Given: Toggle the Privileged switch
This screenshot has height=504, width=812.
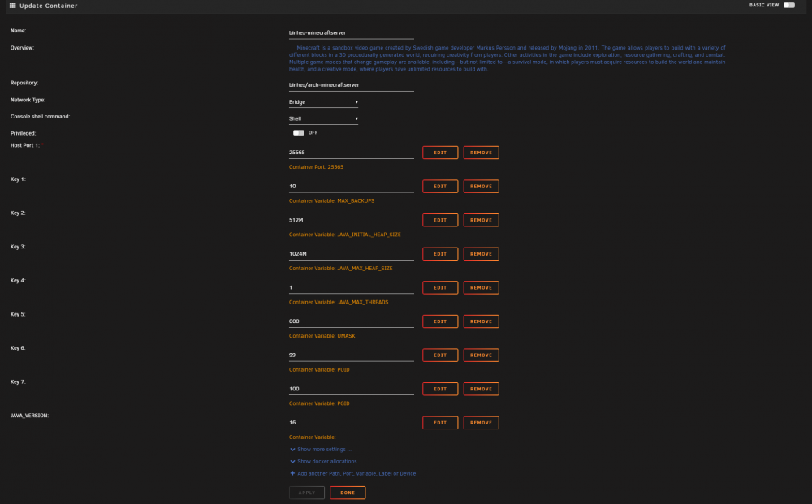Looking at the screenshot, I should (x=298, y=133).
